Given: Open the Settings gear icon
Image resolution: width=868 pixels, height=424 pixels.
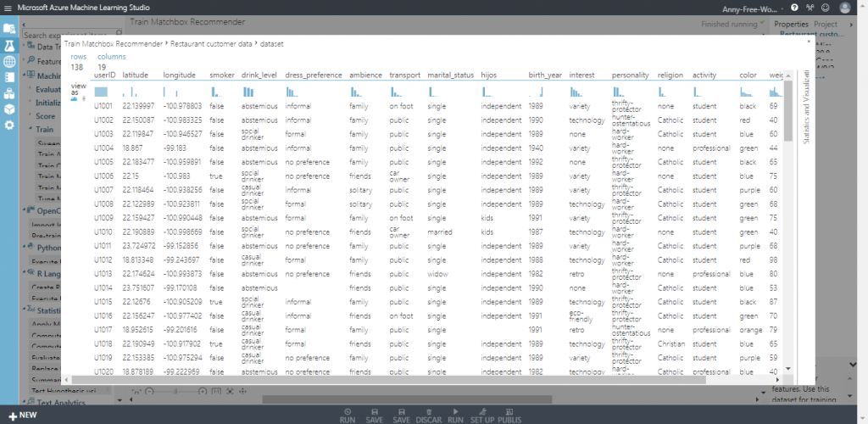Looking at the screenshot, I should (x=8, y=126).
